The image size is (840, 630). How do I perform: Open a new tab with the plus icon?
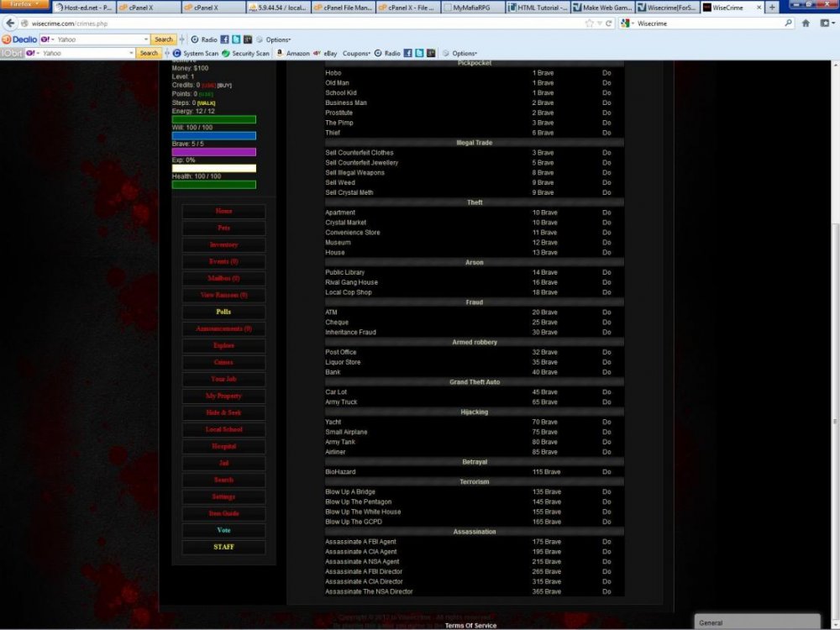pyautogui.click(x=773, y=8)
